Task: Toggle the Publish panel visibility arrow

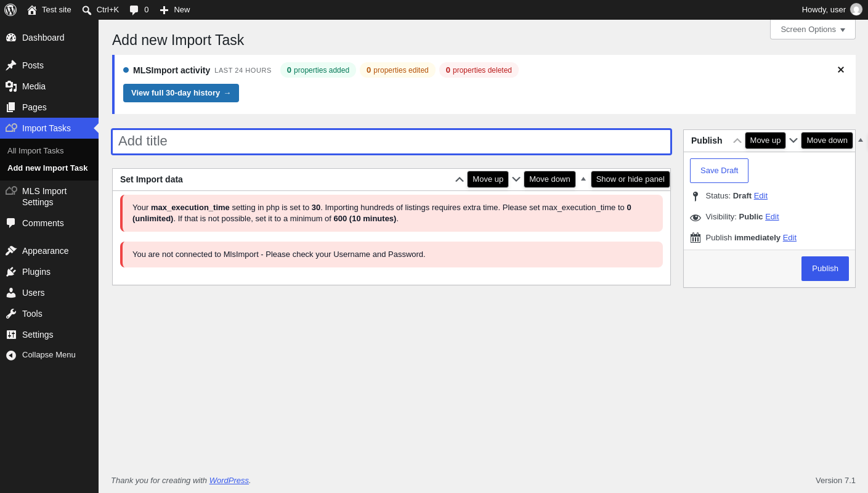Action: [861, 141]
